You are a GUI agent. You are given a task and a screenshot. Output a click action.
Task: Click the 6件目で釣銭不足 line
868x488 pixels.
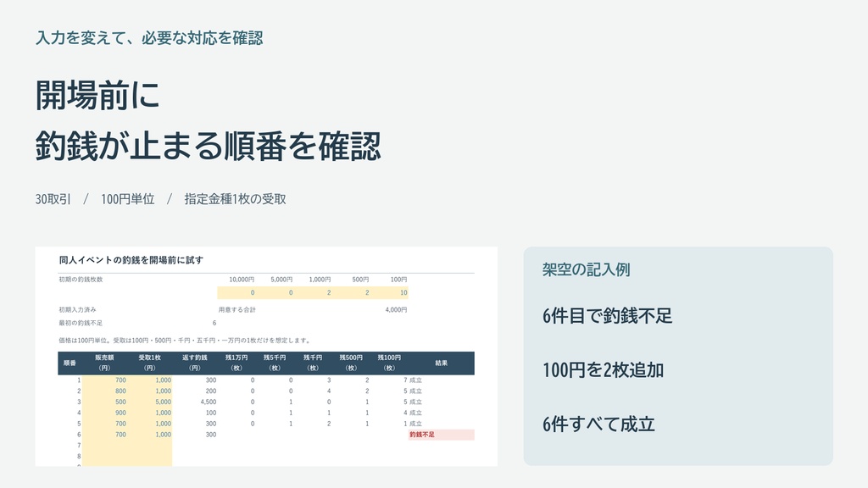coord(607,316)
